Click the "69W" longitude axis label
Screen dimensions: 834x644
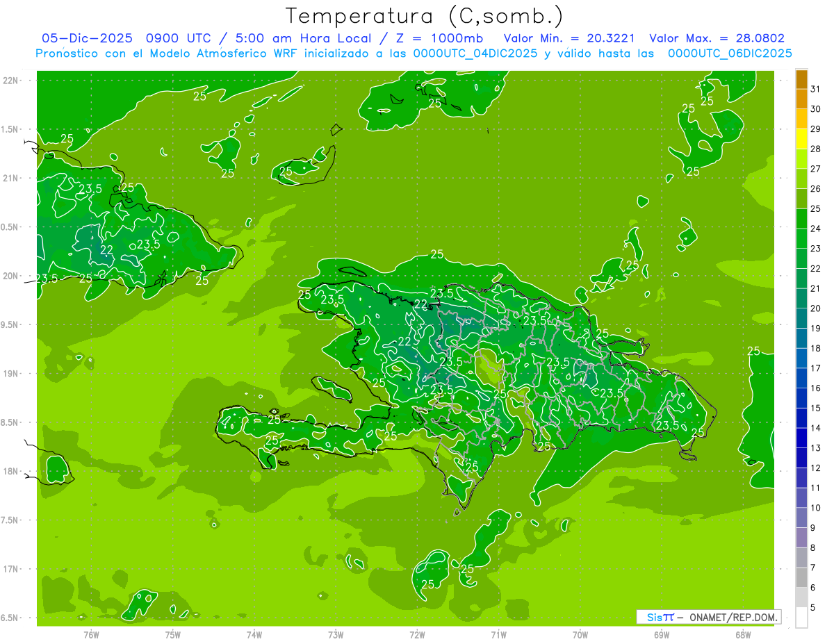click(662, 635)
